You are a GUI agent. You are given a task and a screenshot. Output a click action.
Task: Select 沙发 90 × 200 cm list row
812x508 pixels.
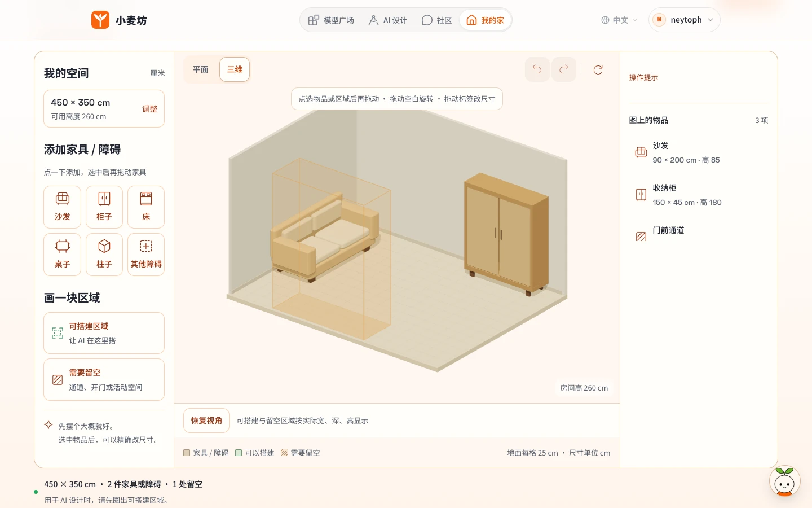699,152
